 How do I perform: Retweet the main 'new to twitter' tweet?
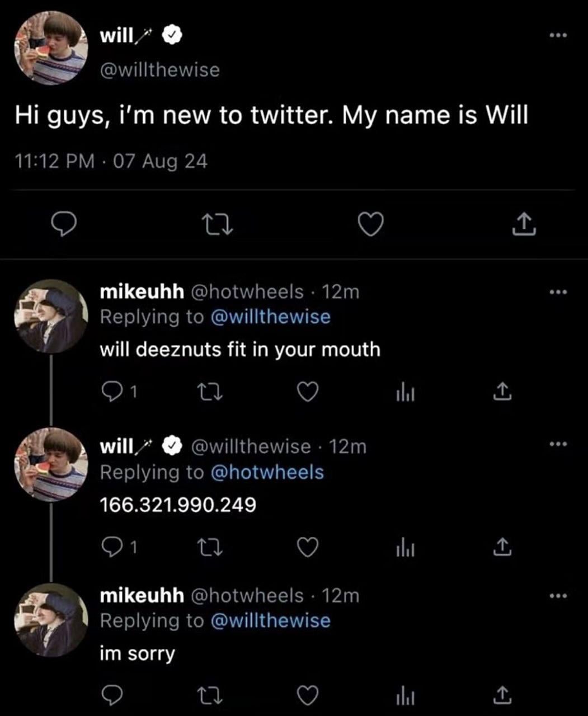[217, 224]
